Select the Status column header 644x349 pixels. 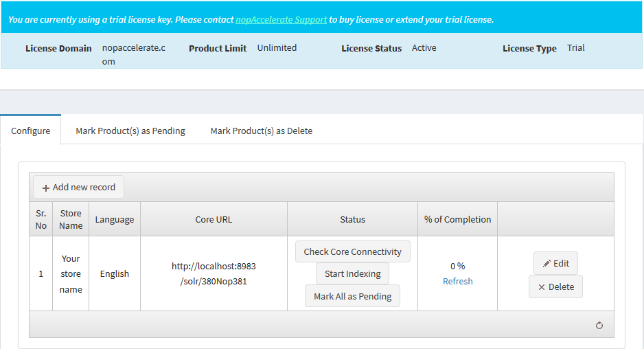(352, 219)
